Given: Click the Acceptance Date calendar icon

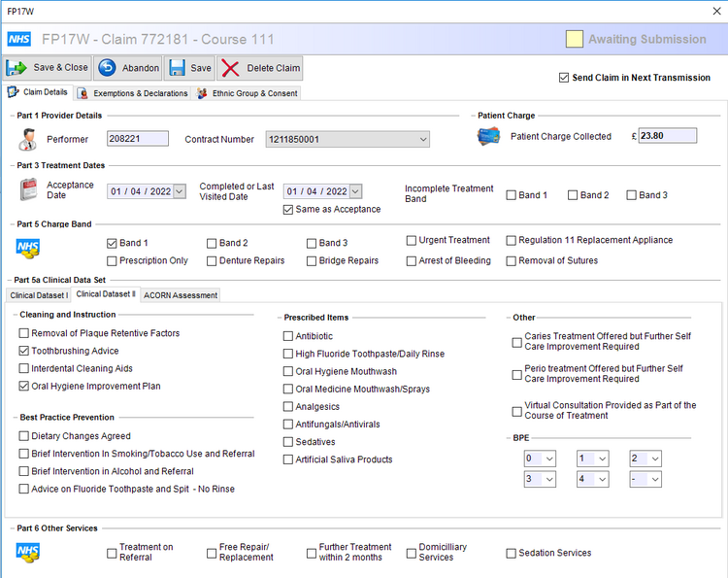Looking at the screenshot, I should [29, 189].
